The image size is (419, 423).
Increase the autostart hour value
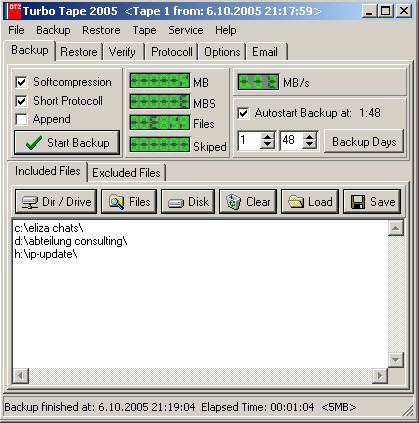pos(268,137)
